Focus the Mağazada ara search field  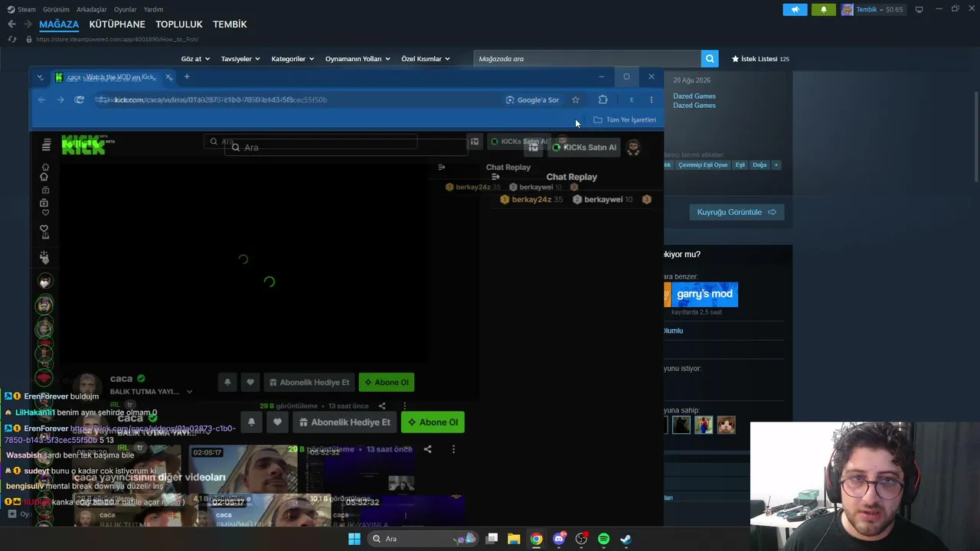coord(587,59)
